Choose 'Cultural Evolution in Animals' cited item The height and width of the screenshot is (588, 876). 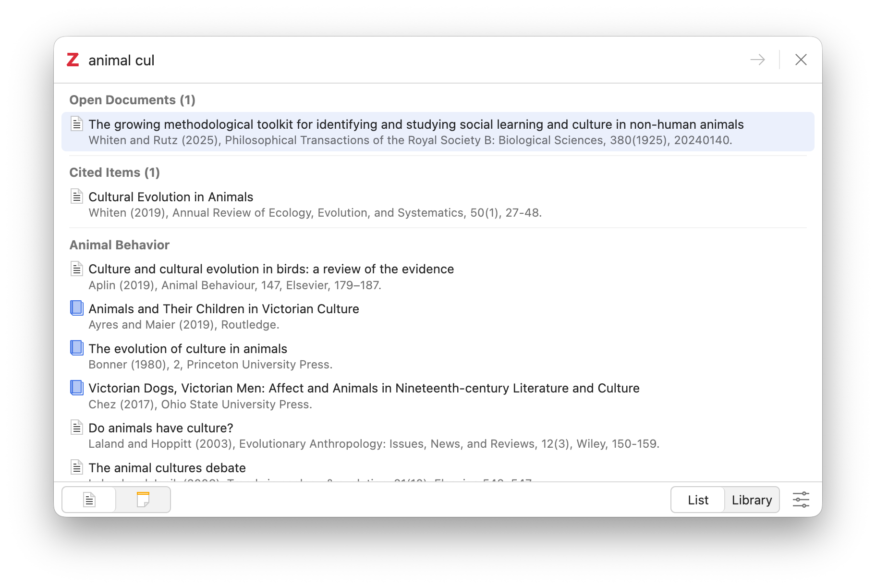170,197
